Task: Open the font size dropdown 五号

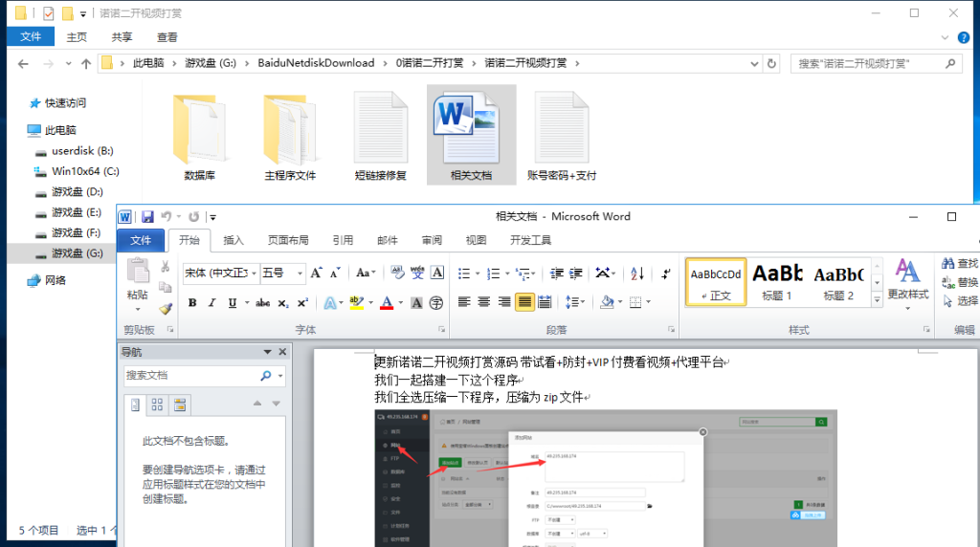Action: tap(300, 273)
